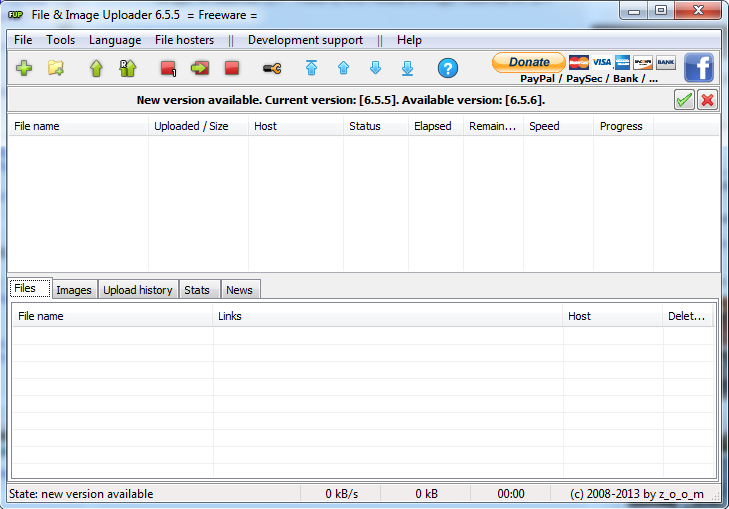The height and width of the screenshot is (509, 729).
Task: Maximize the File & Image Uploader window
Action: tap(661, 11)
